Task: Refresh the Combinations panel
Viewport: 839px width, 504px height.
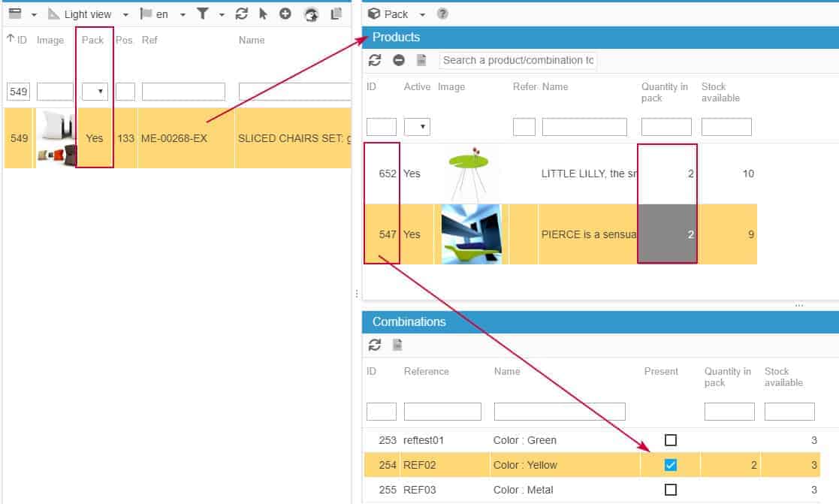Action: pos(375,345)
